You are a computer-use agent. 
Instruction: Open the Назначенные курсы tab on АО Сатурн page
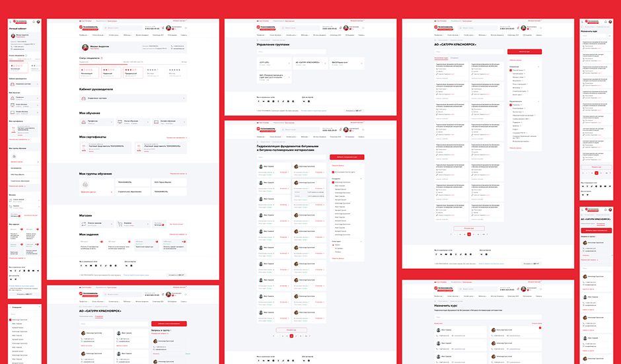(x=441, y=58)
